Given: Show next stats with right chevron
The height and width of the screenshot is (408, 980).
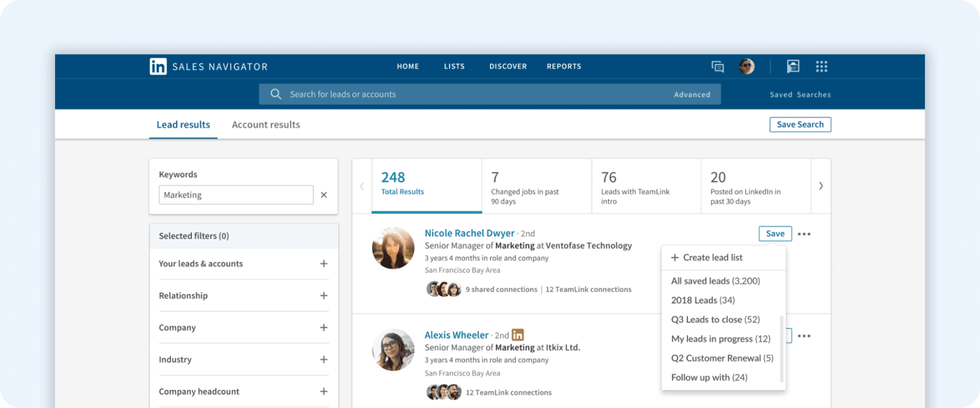Looking at the screenshot, I should [x=821, y=186].
